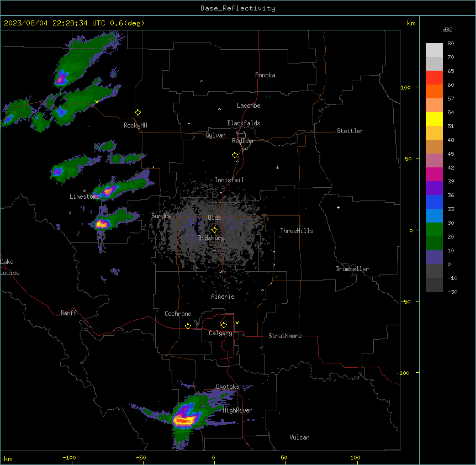
Task: Pick the magenta swatch in the dBZ legend
Action: coord(434,174)
